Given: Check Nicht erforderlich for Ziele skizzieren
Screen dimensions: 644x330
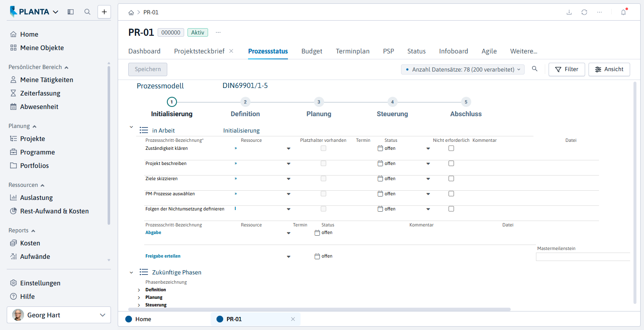Looking at the screenshot, I should click(451, 178).
